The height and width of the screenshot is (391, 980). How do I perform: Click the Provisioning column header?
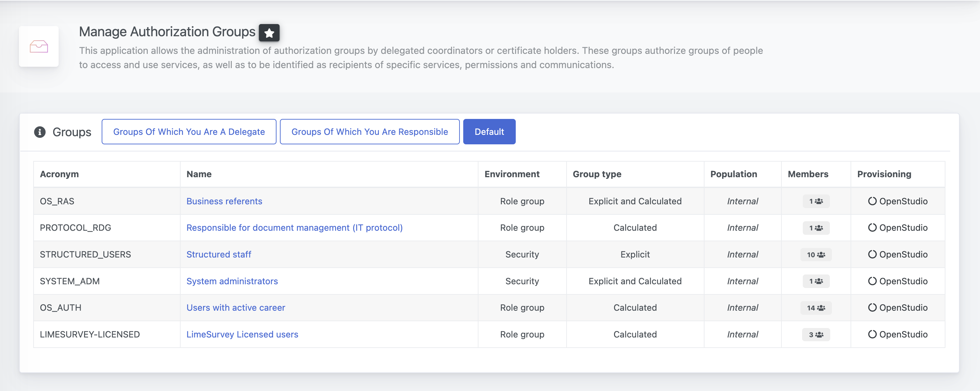898,174
